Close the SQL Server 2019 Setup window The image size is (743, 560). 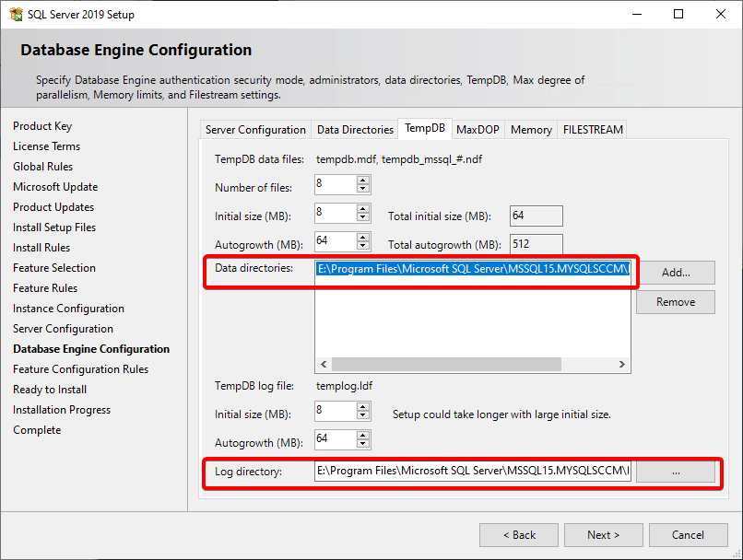[721, 14]
